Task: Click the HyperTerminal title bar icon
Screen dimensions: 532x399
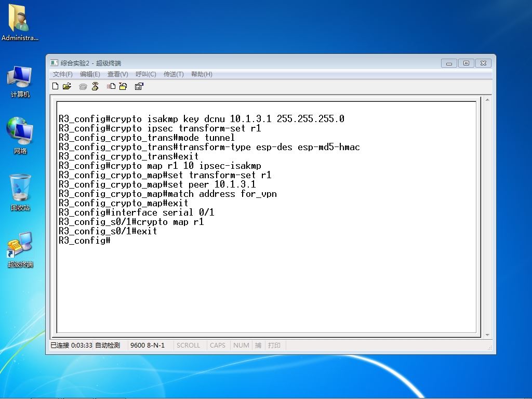Action: (x=54, y=63)
